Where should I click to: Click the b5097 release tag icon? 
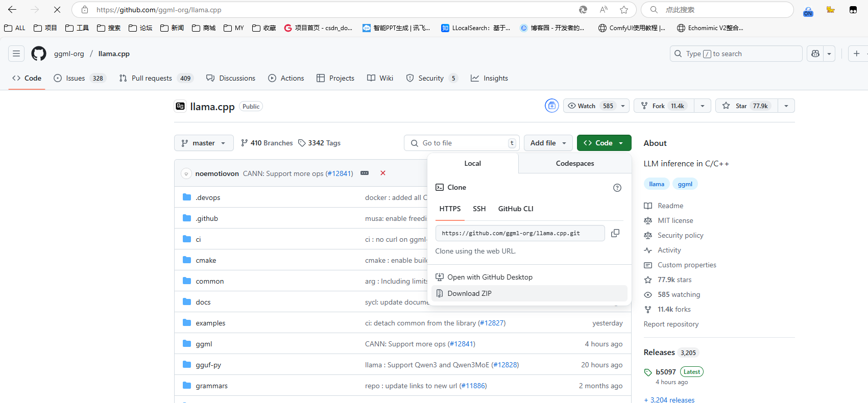click(x=648, y=372)
